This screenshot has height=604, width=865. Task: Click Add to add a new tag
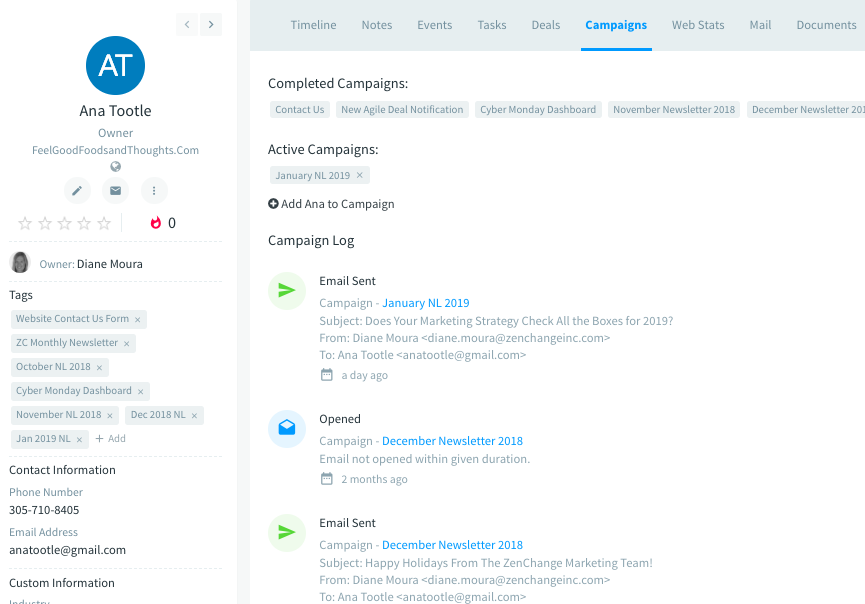click(x=110, y=439)
